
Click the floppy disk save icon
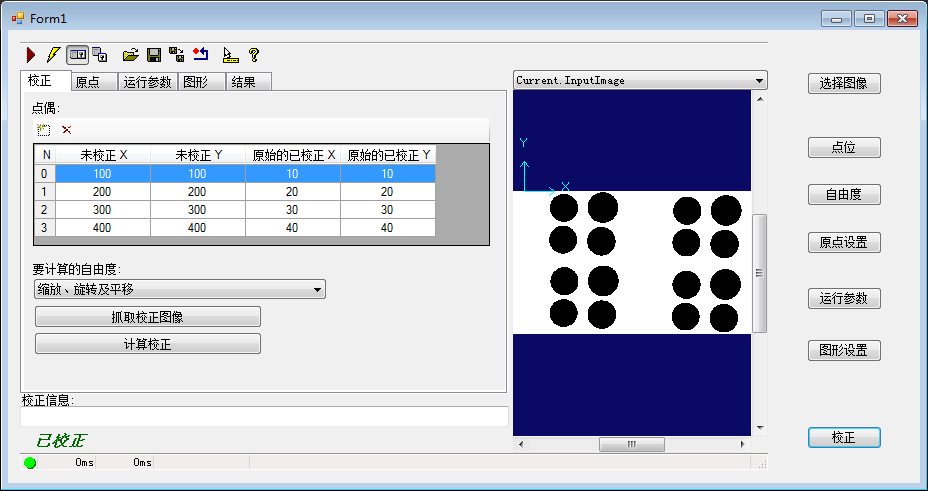154,55
